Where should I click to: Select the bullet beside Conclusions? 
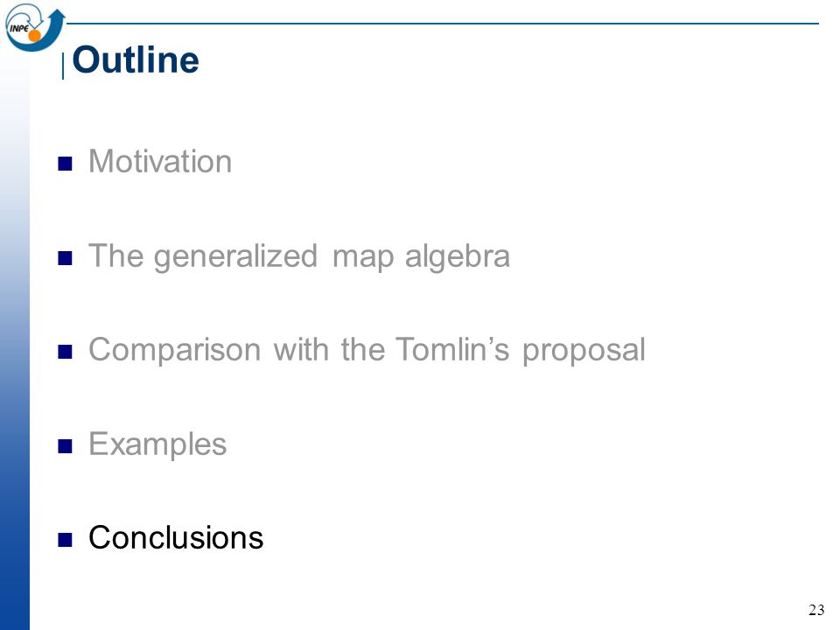pos(65,540)
